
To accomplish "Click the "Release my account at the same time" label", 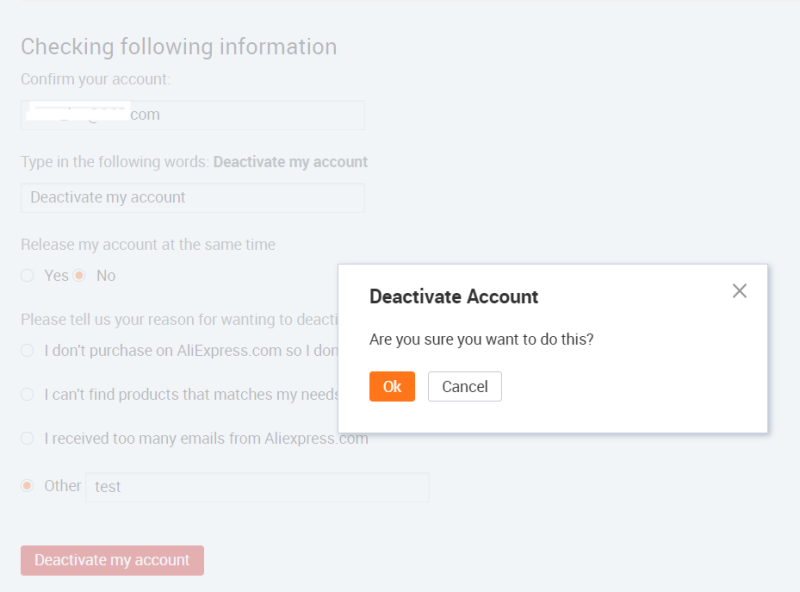I will [148, 244].
